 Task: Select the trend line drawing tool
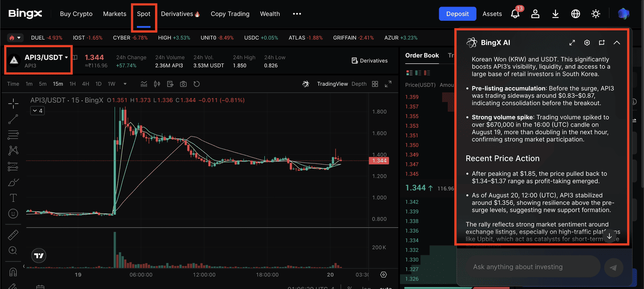pos(13,119)
